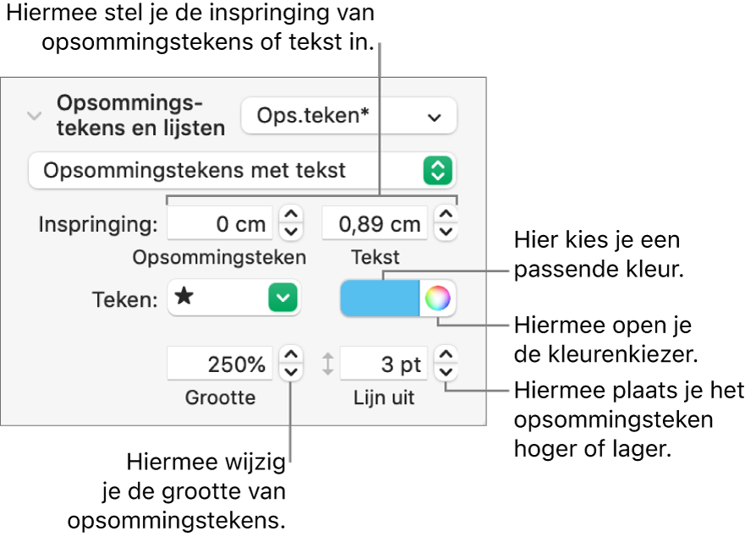Click the Grootte field showing 250%
This screenshot has height=542, width=756.
click(x=221, y=364)
